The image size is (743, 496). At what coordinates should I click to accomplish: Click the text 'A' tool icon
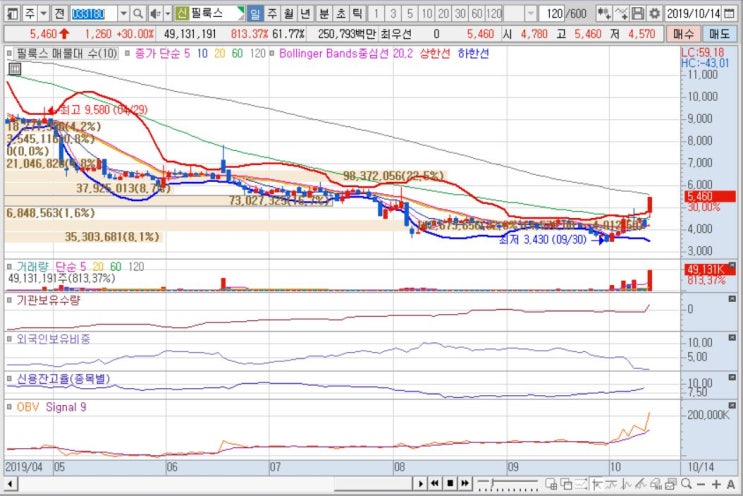pos(731,484)
